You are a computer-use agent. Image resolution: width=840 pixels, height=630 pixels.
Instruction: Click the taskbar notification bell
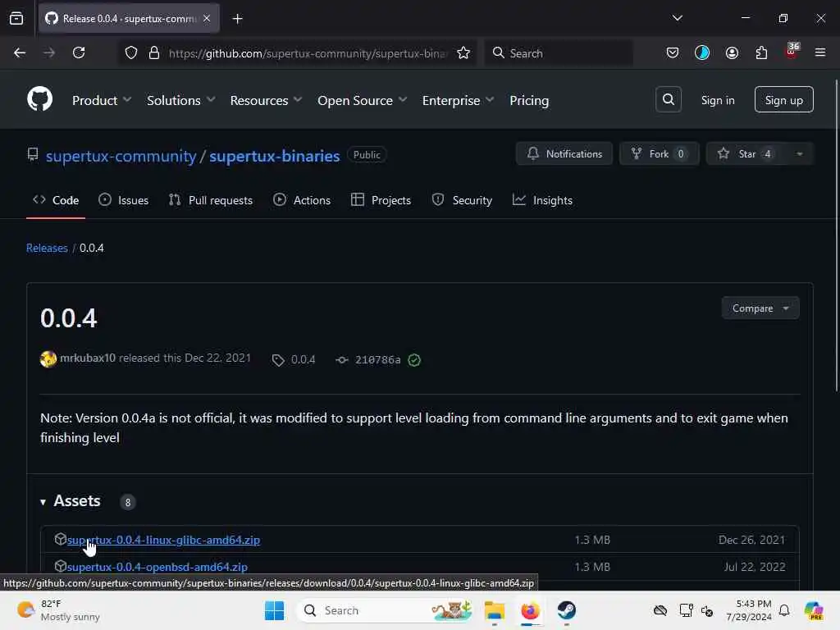point(783,610)
